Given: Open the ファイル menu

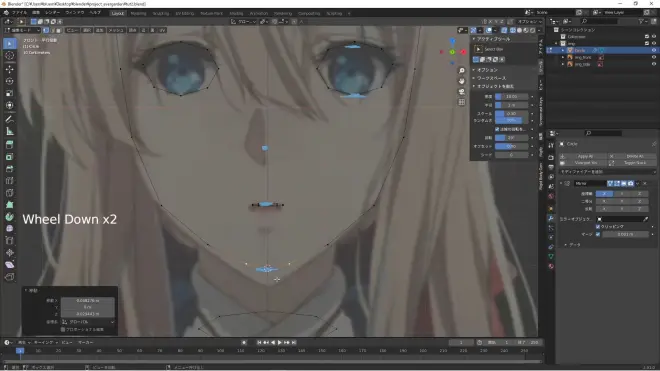Looking at the screenshot, I should pos(19,13).
